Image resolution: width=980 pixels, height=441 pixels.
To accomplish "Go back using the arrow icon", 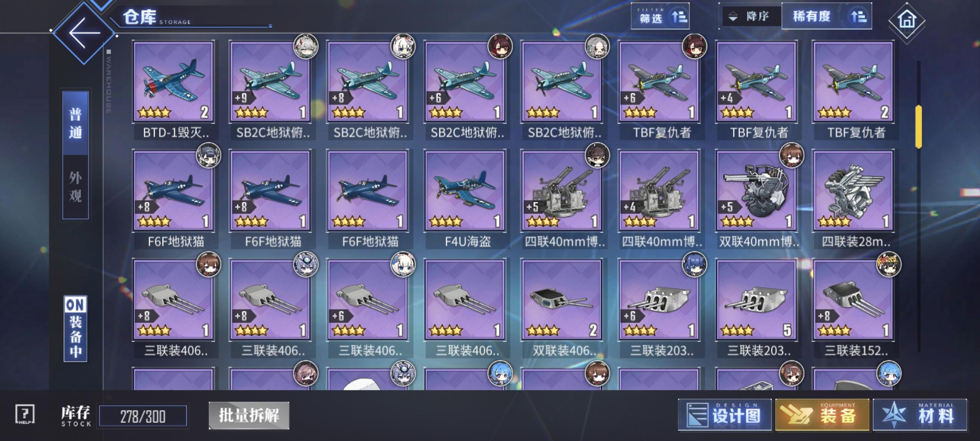I will (x=84, y=33).
